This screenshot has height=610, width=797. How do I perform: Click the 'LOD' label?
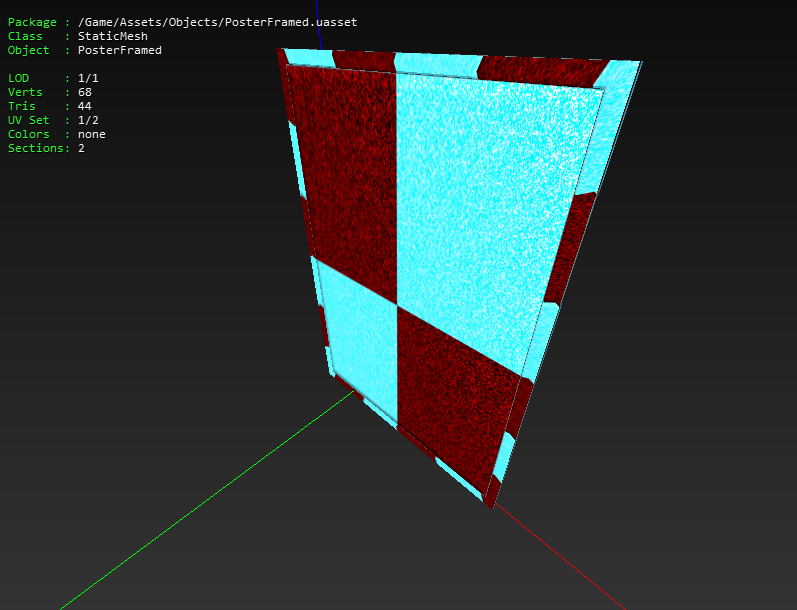[x=18, y=78]
